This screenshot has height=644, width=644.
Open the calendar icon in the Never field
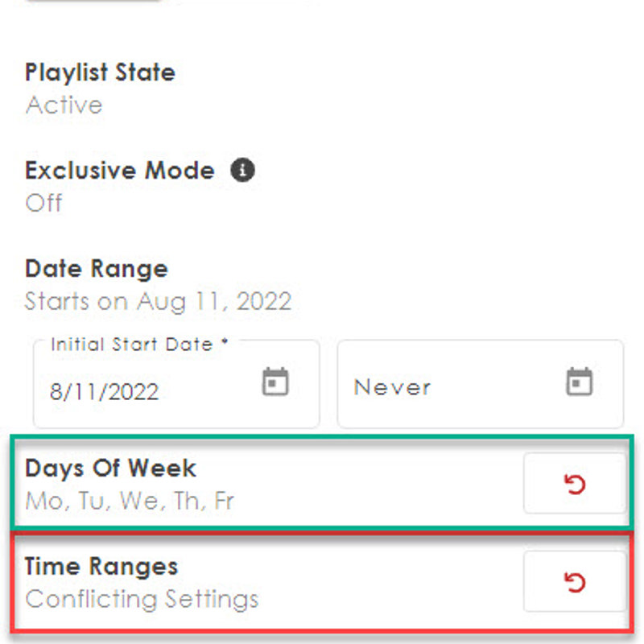[x=579, y=382]
